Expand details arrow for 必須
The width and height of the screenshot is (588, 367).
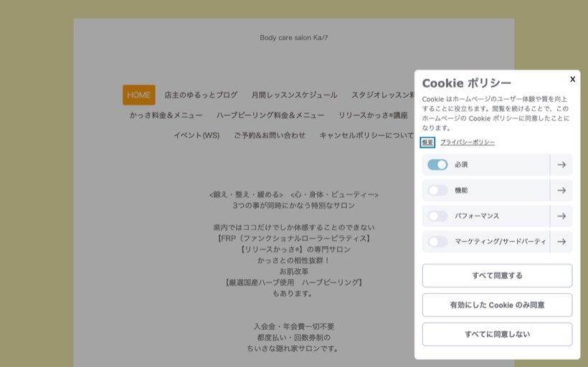click(561, 165)
